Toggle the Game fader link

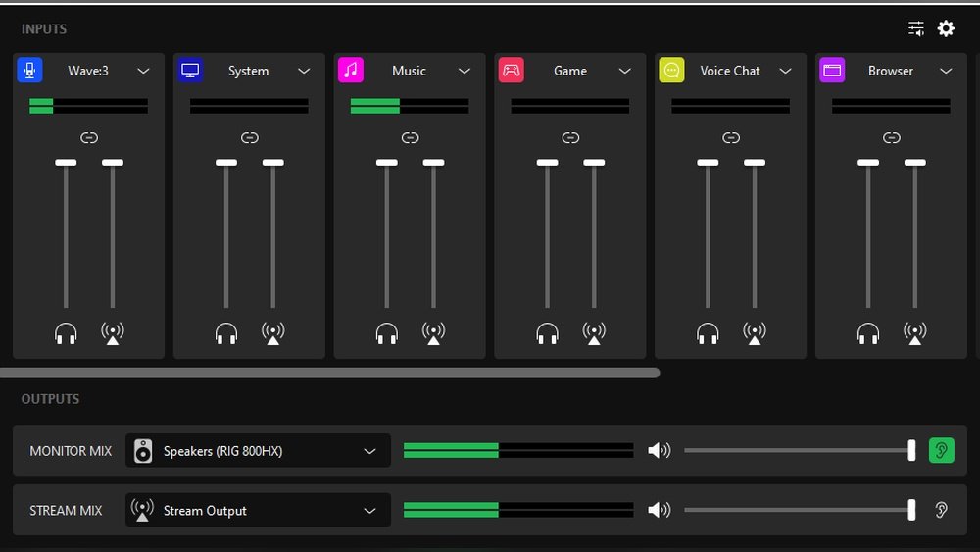(x=570, y=137)
